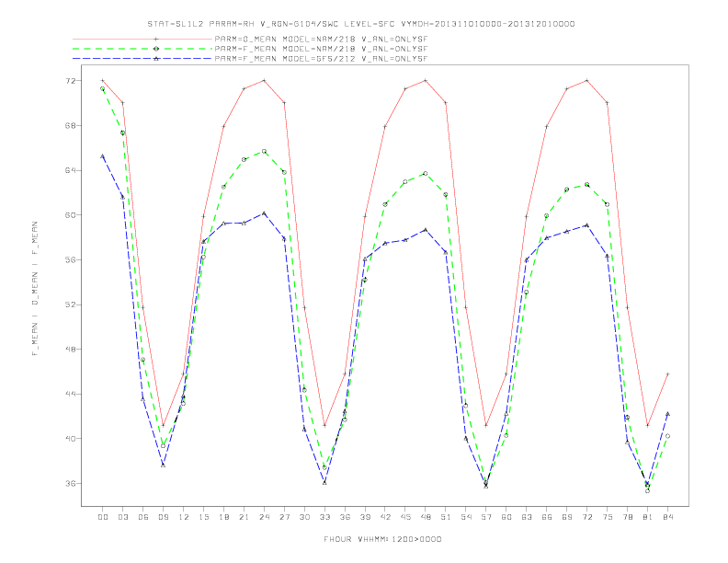Click x-axis forecast hour label 03
Viewport: 728px width, 563px height.
(122, 517)
